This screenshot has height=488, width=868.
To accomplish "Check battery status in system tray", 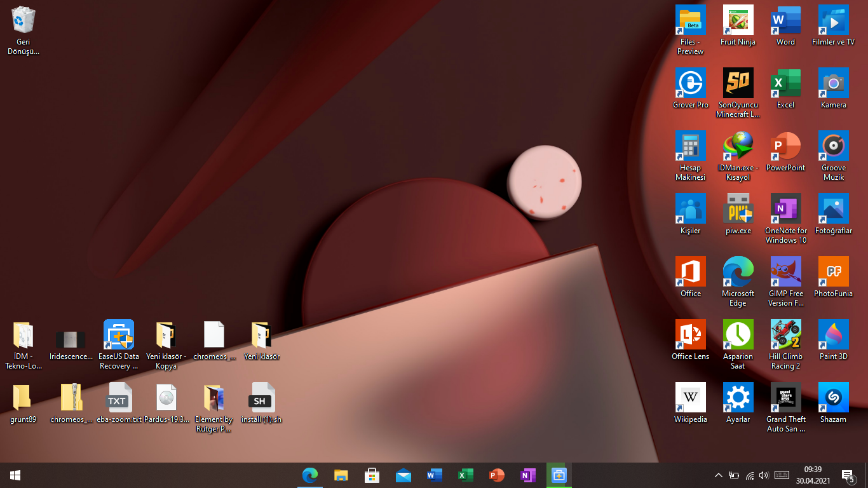I will 734,475.
